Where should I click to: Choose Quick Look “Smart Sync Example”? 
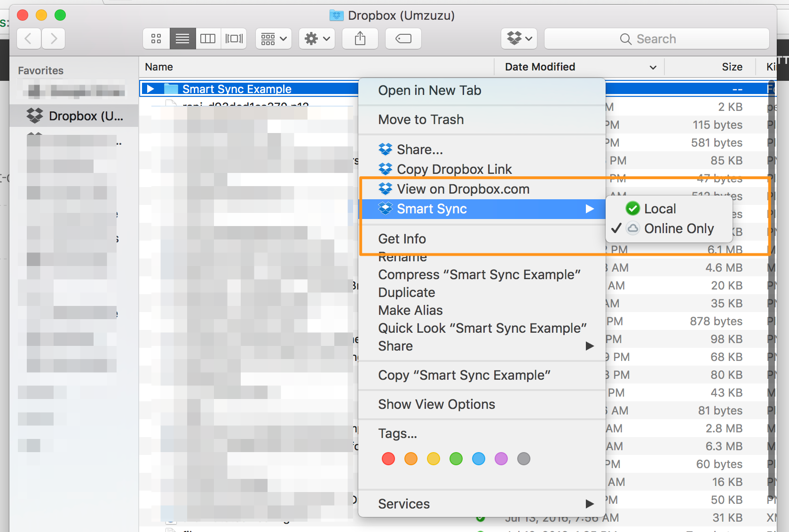click(481, 328)
